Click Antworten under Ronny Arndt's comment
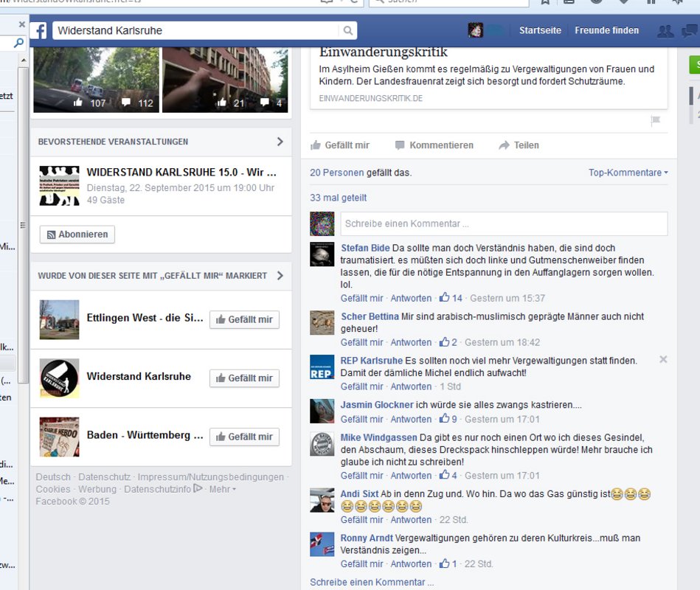 [x=411, y=563]
